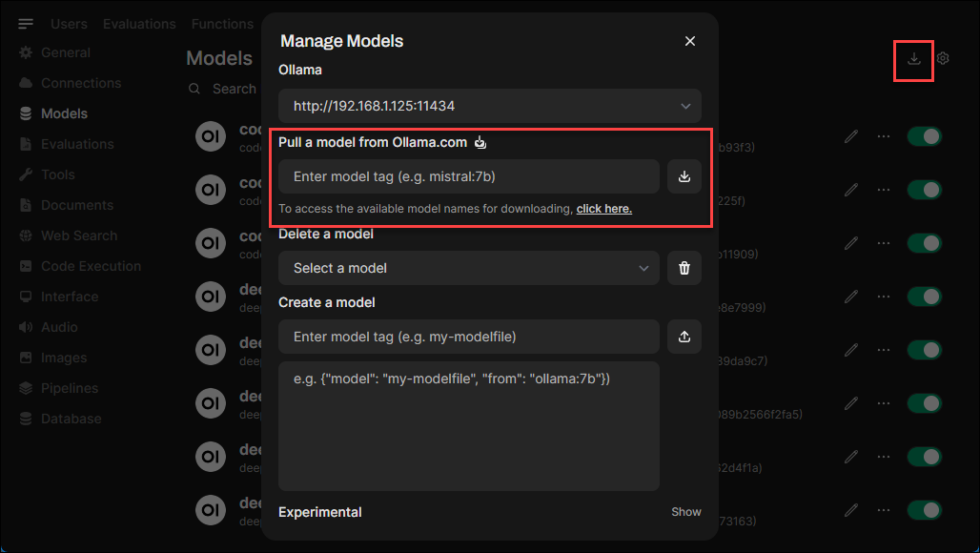This screenshot has height=553, width=980.
Task: Click the Create a model tag input
Action: pyautogui.click(x=469, y=337)
